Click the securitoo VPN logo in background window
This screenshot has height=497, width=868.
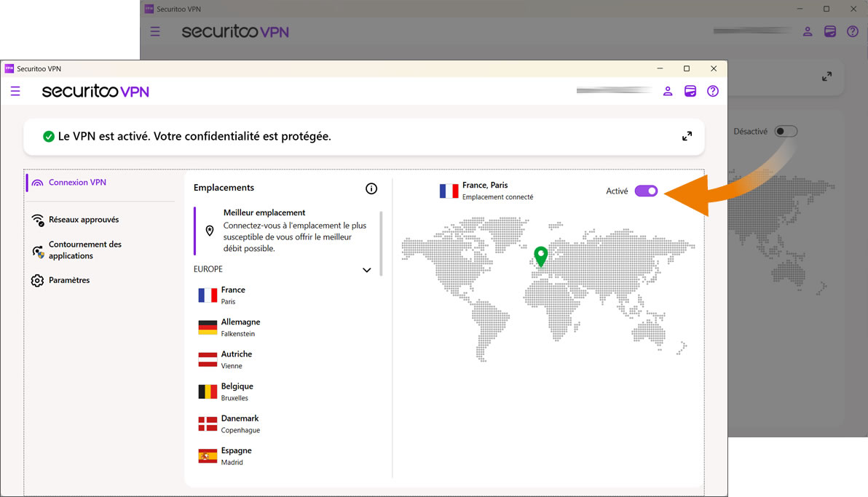coord(235,31)
